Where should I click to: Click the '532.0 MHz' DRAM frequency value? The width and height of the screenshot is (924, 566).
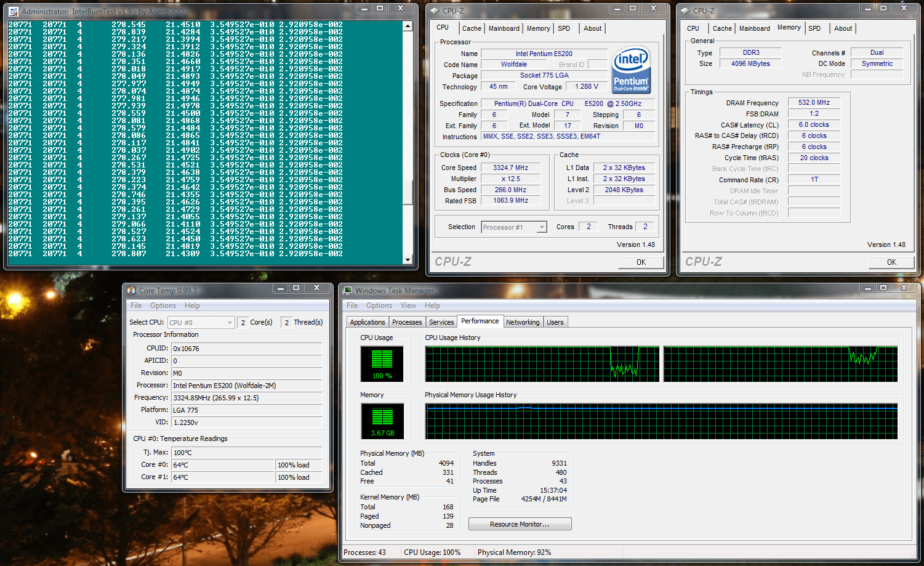(x=814, y=102)
